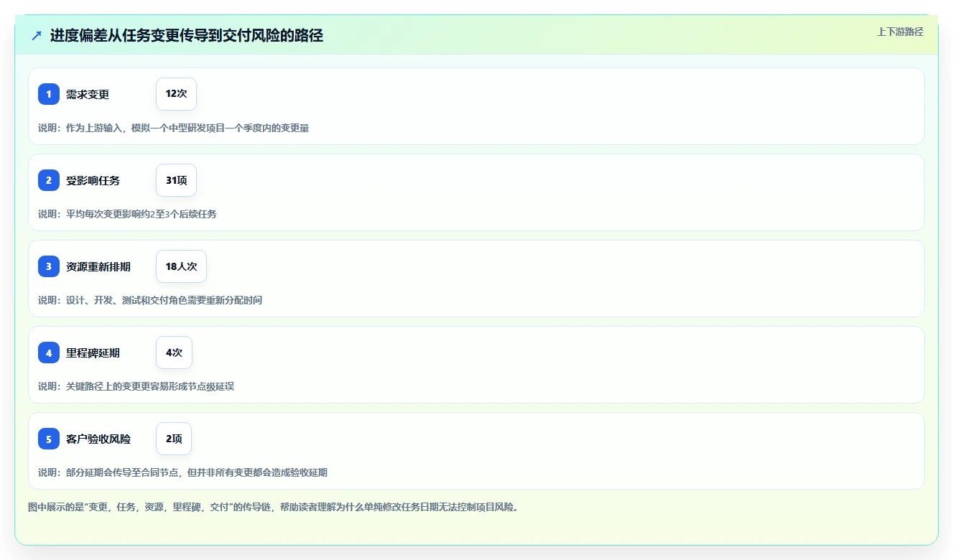Click the 2项 value chip

(174, 439)
